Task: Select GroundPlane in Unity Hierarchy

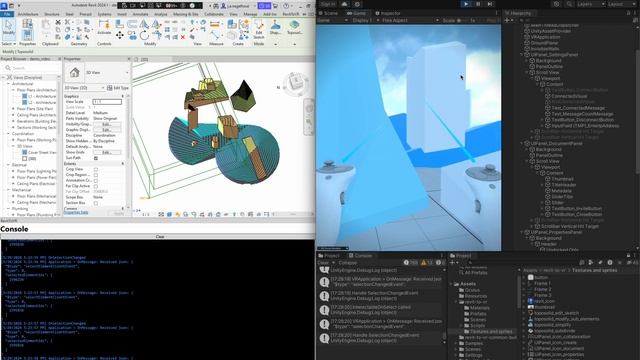Action: pyautogui.click(x=544, y=42)
